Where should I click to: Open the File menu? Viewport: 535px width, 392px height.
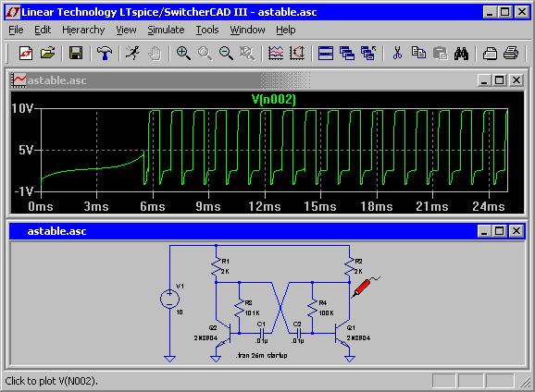16,30
